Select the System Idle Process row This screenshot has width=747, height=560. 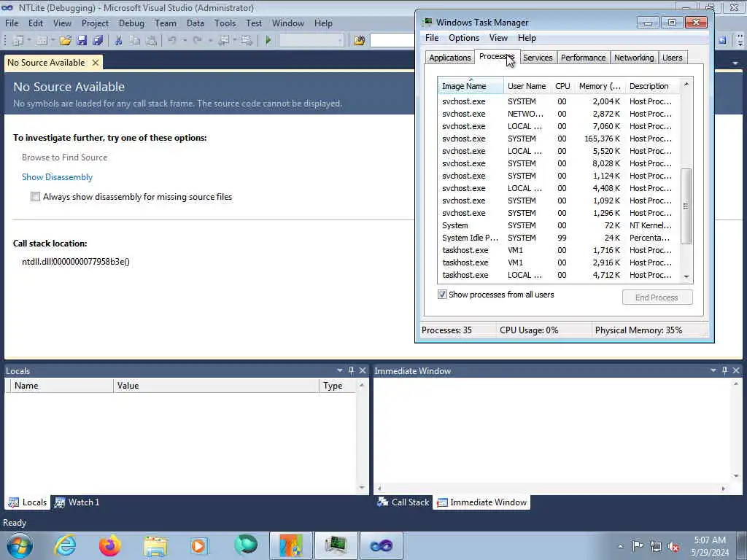pos(559,238)
